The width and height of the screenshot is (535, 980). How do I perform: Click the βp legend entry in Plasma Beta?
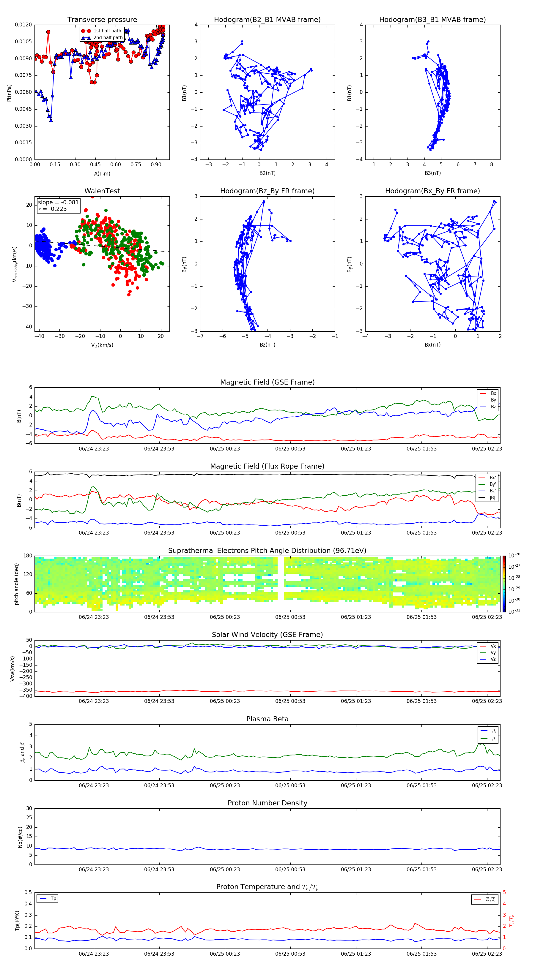coord(489,731)
